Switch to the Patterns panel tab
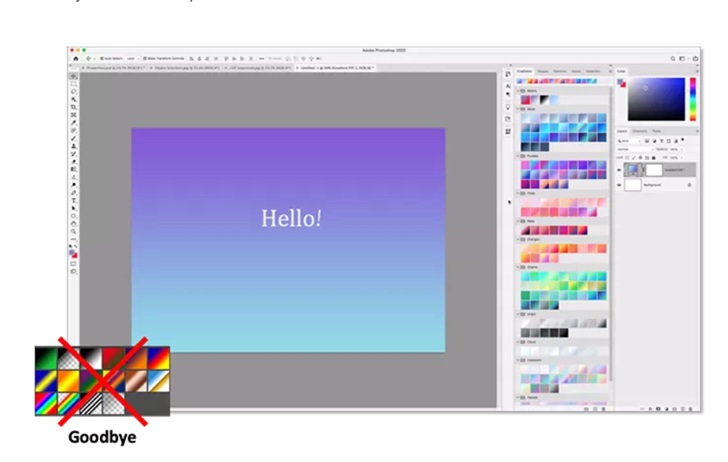 tap(560, 72)
